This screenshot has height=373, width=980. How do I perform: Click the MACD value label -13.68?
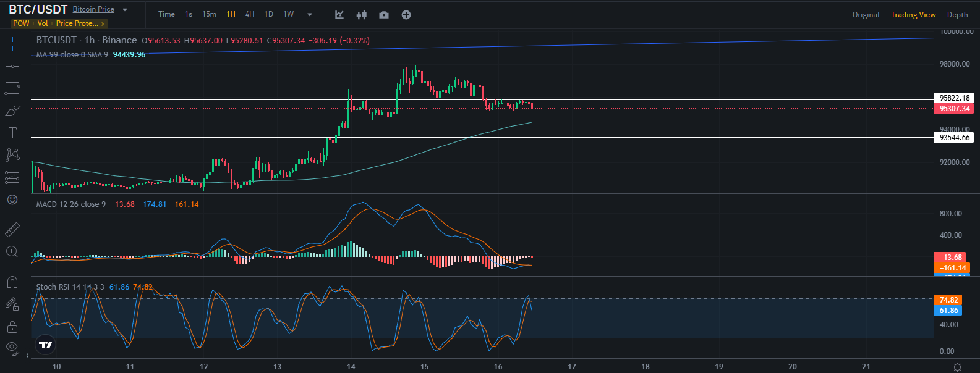click(951, 258)
